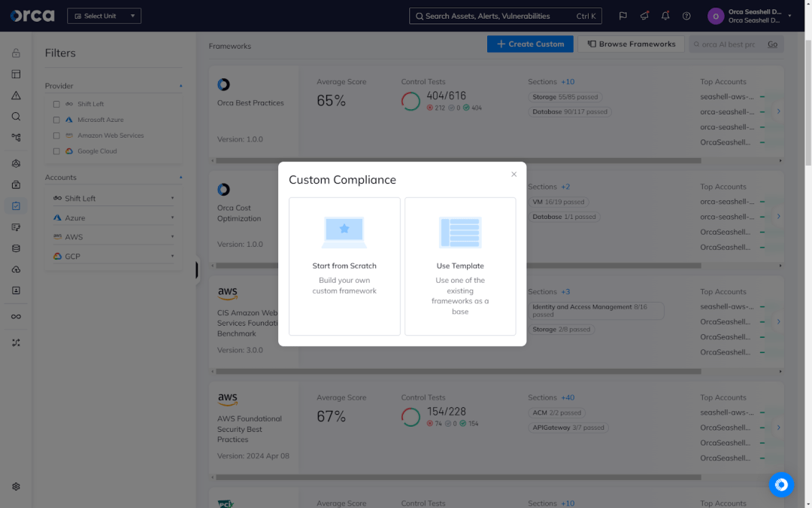812x508 pixels.
Task: Show +10 more sections for Orca Best Practices
Action: pyautogui.click(x=568, y=82)
